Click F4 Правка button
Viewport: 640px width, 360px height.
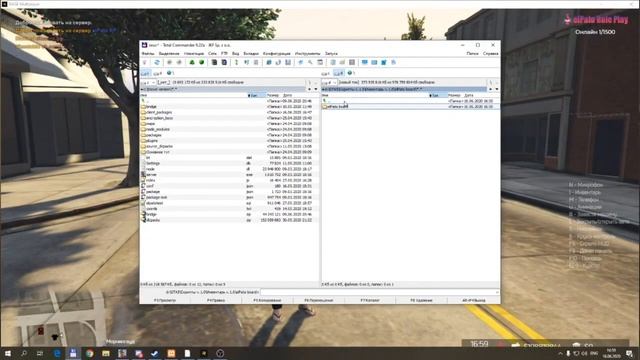click(216, 300)
